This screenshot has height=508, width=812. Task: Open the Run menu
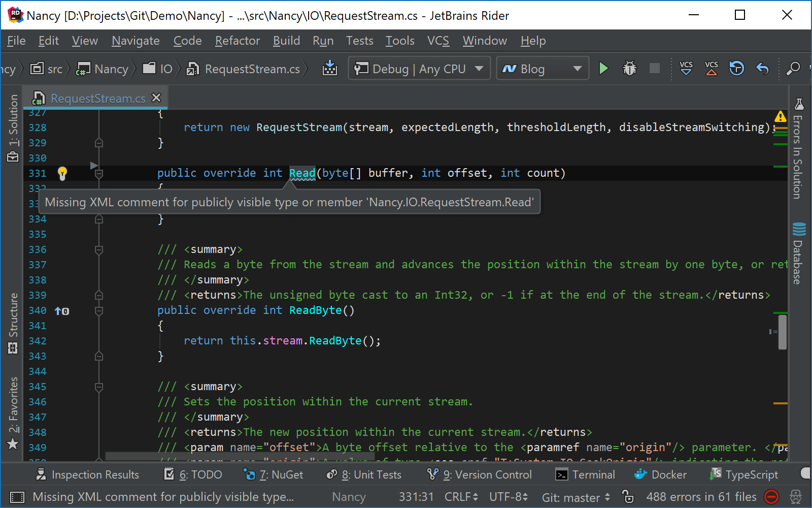pyautogui.click(x=323, y=41)
